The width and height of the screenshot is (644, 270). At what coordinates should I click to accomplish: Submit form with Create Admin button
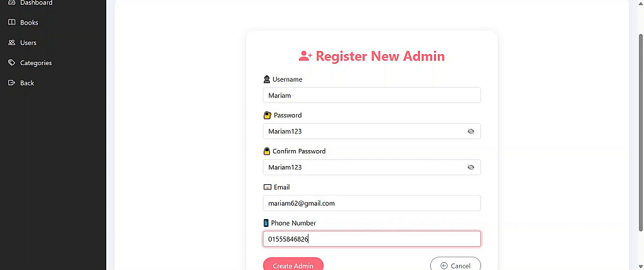click(x=293, y=264)
